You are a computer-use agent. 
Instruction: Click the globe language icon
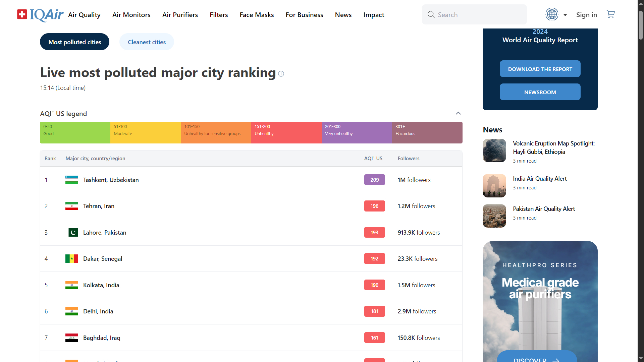tap(552, 14)
